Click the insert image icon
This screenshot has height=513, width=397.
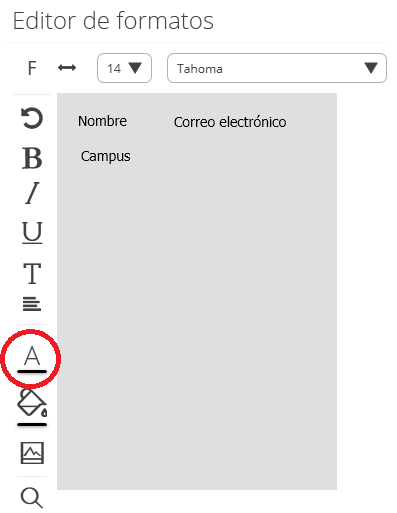[32, 453]
